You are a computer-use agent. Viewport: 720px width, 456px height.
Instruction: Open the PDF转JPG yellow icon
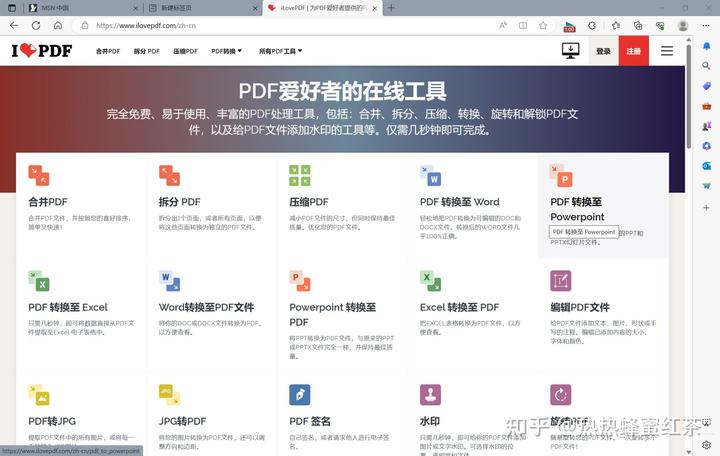coord(39,395)
